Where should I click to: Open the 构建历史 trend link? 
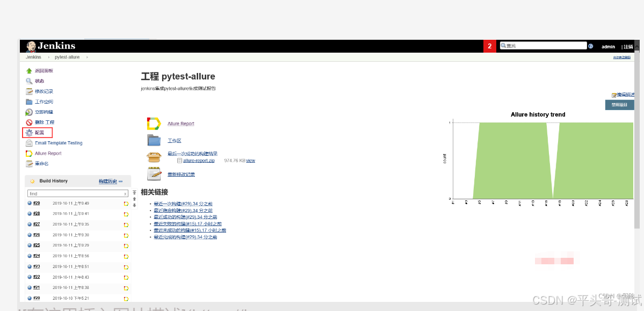click(x=107, y=181)
